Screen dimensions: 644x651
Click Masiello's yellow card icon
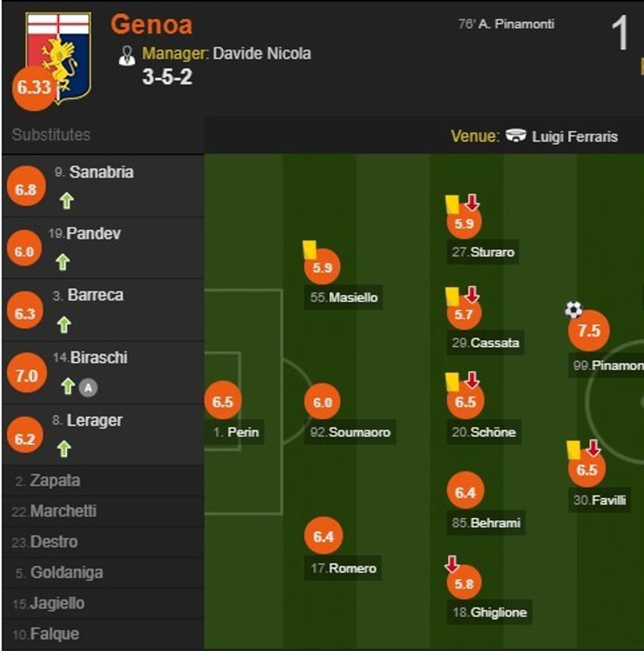click(x=310, y=249)
